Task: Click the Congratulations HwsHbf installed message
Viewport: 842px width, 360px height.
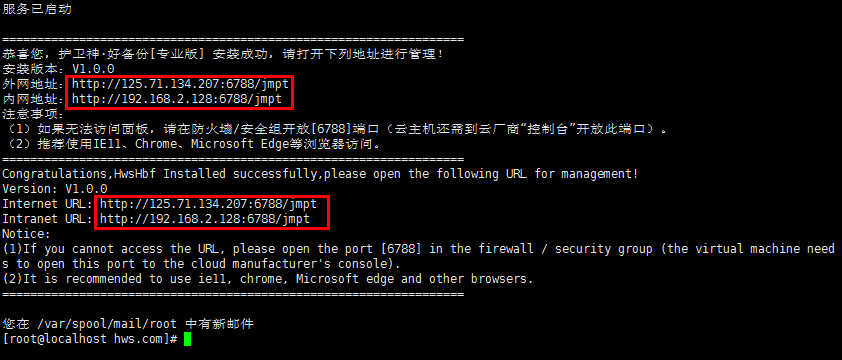Action: (321, 174)
